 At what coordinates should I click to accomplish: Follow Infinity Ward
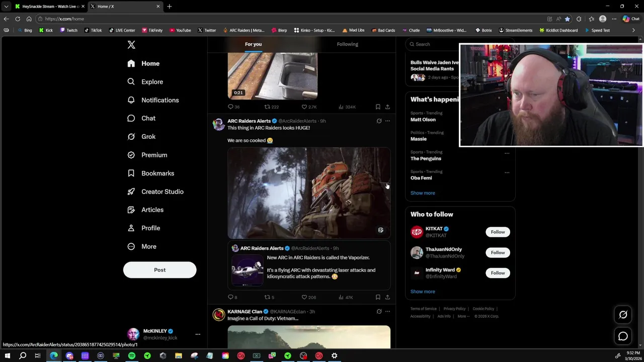pyautogui.click(x=498, y=273)
